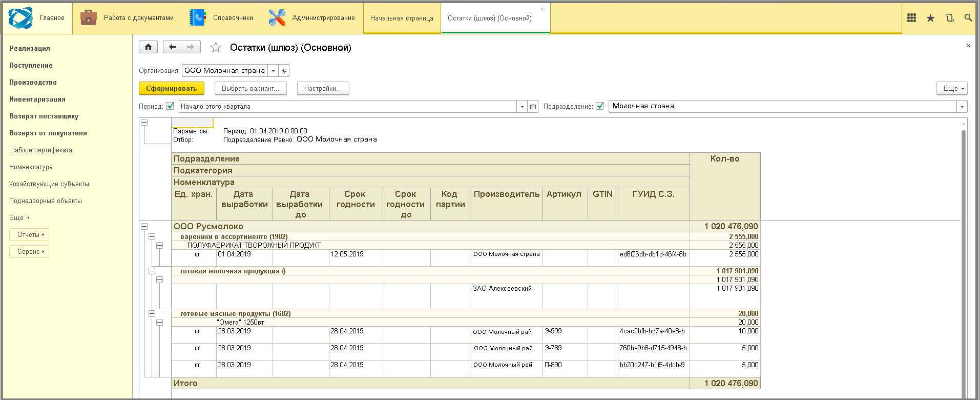Open Реализация in sidebar
Viewport: 980px width, 400px height.
point(30,48)
